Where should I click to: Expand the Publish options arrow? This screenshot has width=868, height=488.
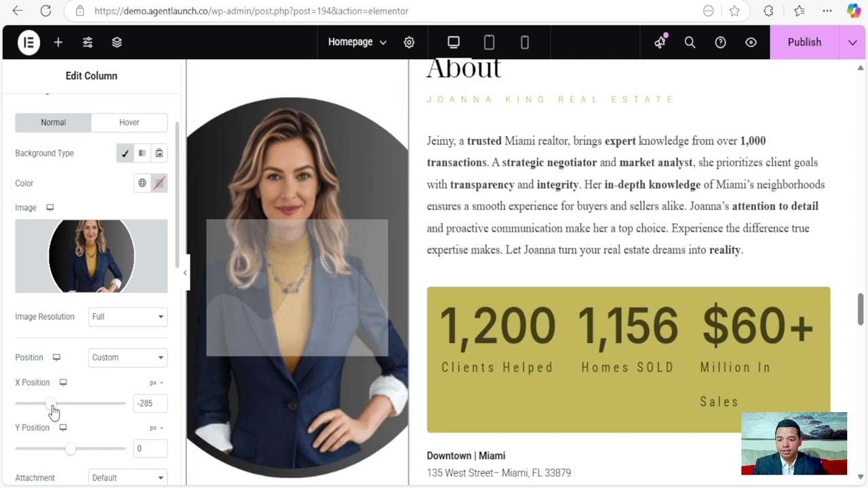(x=852, y=42)
